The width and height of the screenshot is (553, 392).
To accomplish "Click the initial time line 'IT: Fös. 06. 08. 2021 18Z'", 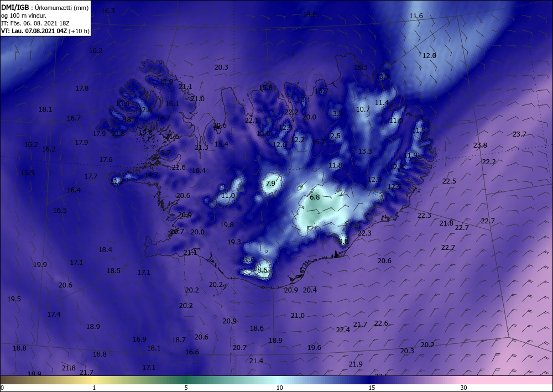I will click(x=35, y=23).
